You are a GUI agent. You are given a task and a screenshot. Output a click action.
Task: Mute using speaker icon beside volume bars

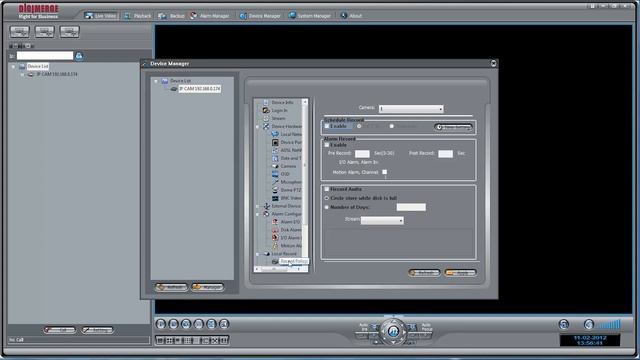coord(589,324)
